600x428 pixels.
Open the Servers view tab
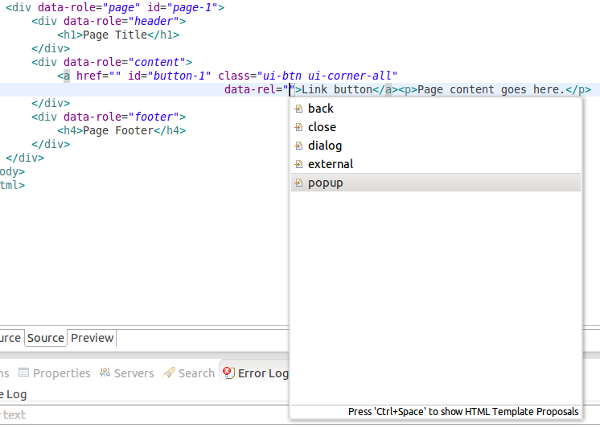click(x=127, y=373)
